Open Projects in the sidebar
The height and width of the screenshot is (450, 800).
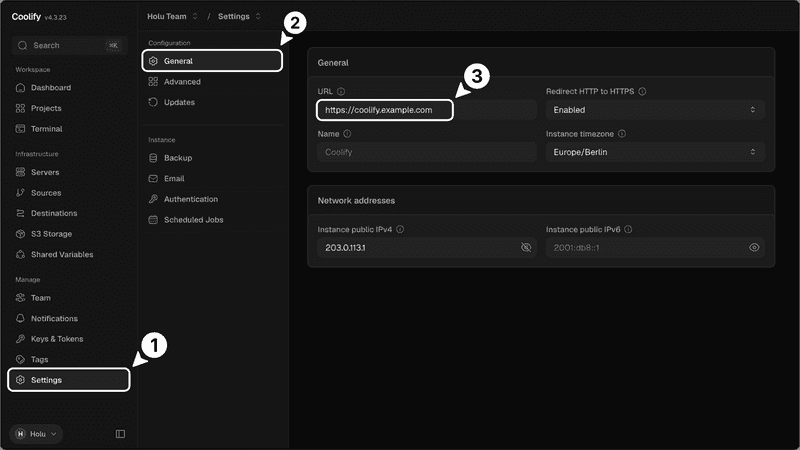pos(69,108)
